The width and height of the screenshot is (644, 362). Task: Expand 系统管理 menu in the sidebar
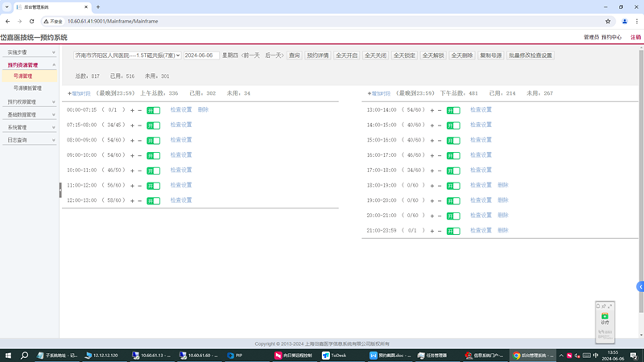pyautogui.click(x=29, y=127)
